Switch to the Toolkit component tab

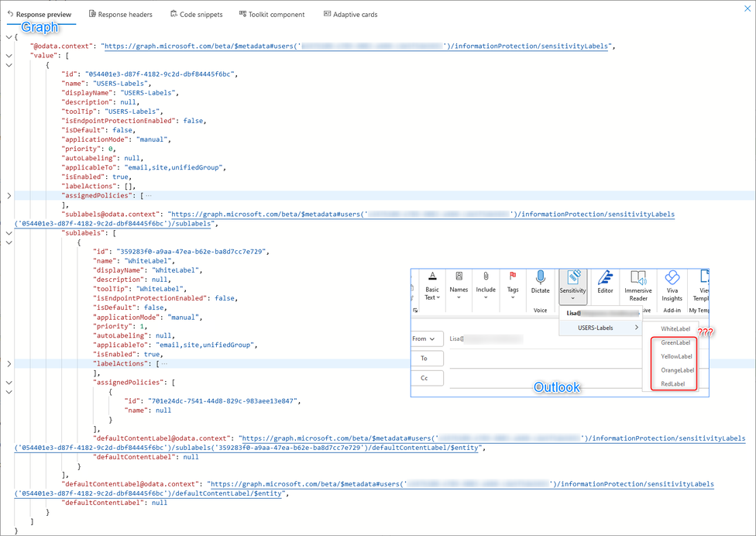pyautogui.click(x=272, y=15)
